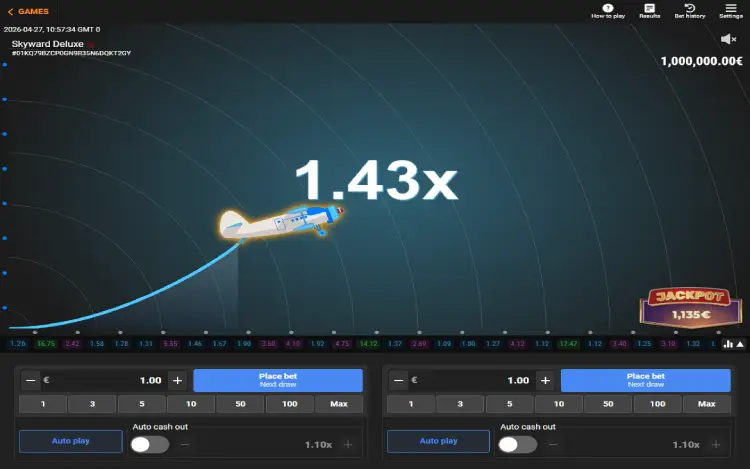The image size is (750, 469).
Task: Click the 4.75 result in history strip
Action: (x=342, y=344)
